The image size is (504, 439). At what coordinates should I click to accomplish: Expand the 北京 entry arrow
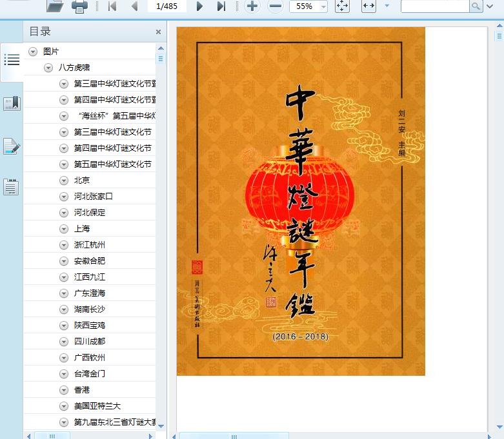pos(64,180)
